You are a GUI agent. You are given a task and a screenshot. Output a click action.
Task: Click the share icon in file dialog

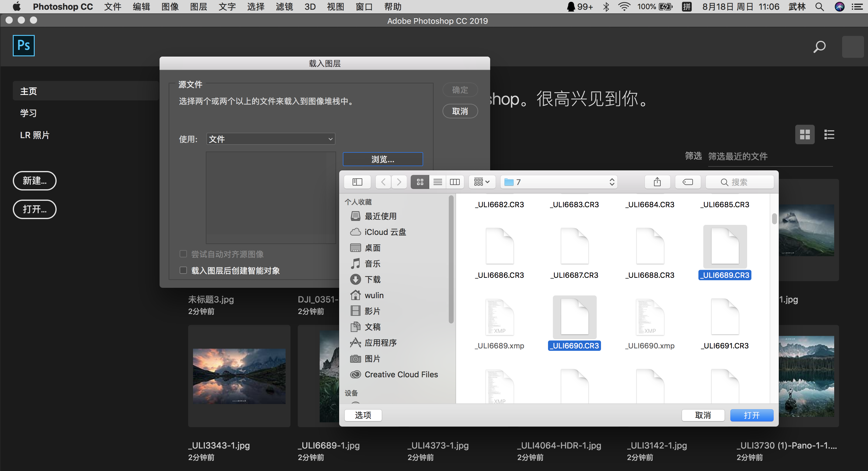tap(657, 182)
